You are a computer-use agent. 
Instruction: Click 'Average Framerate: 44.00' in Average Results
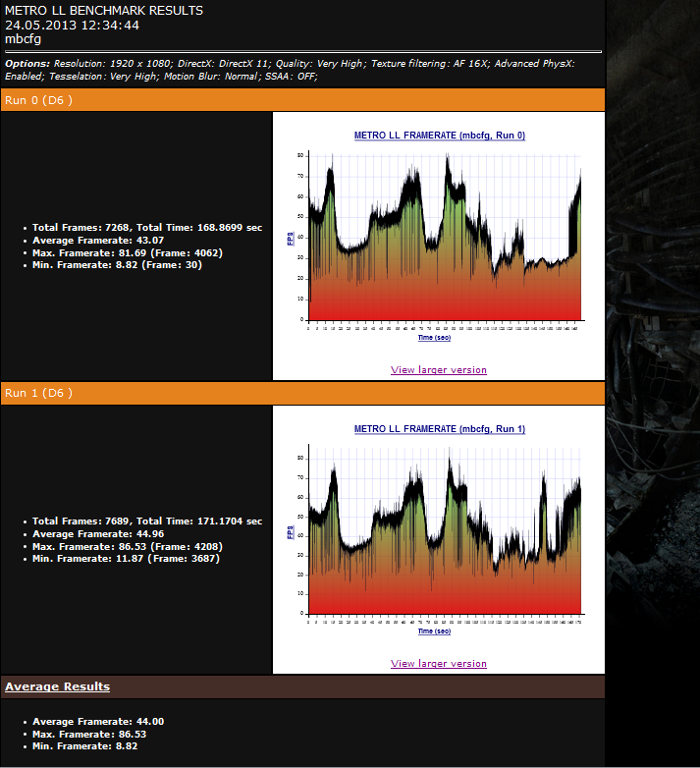coord(98,722)
